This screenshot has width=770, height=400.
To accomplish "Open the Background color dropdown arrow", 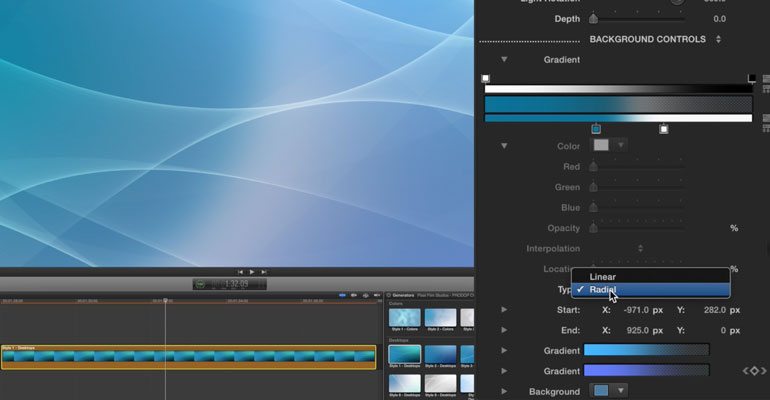I will tap(621, 391).
